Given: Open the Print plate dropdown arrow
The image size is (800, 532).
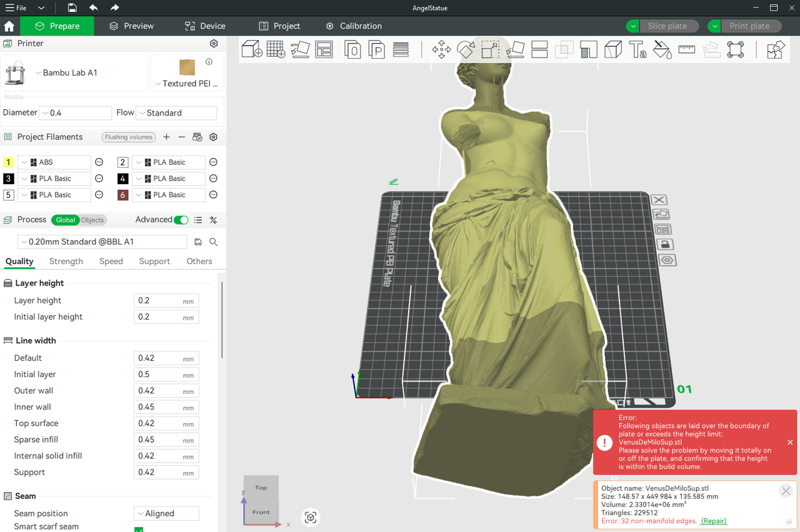Looking at the screenshot, I should click(x=714, y=26).
